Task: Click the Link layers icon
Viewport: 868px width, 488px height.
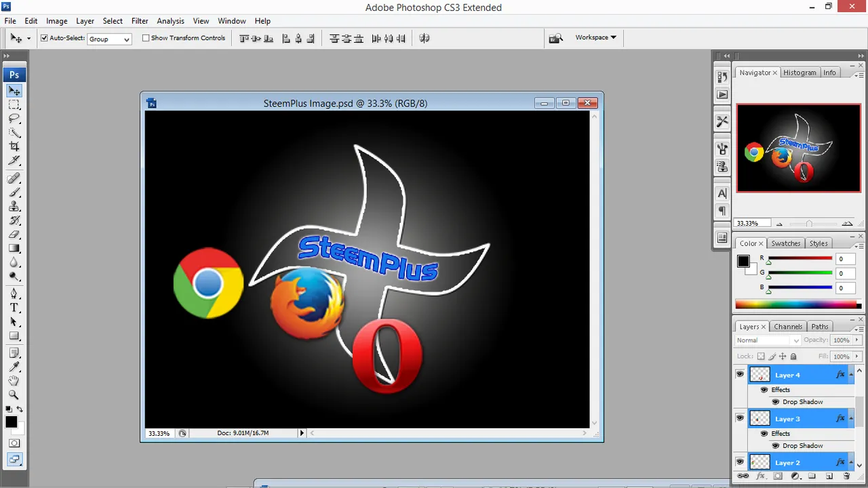Action: click(x=743, y=476)
